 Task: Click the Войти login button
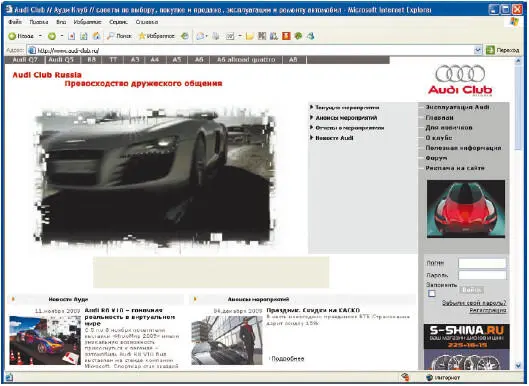471,290
